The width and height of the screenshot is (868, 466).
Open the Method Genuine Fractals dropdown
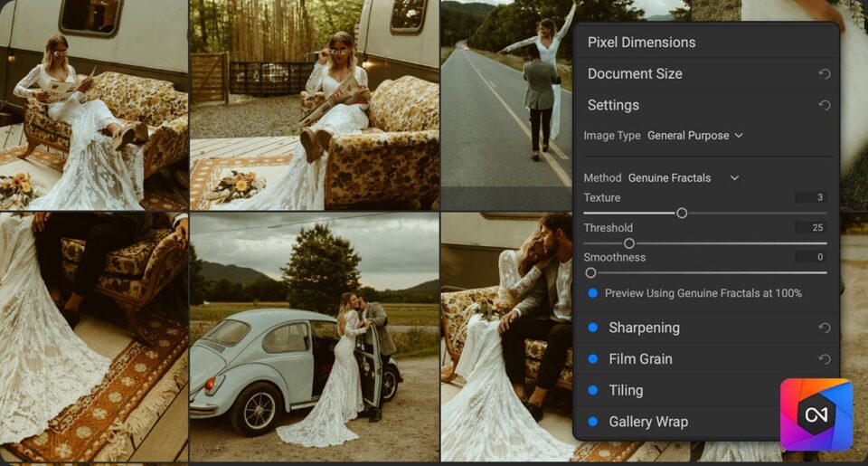click(683, 178)
